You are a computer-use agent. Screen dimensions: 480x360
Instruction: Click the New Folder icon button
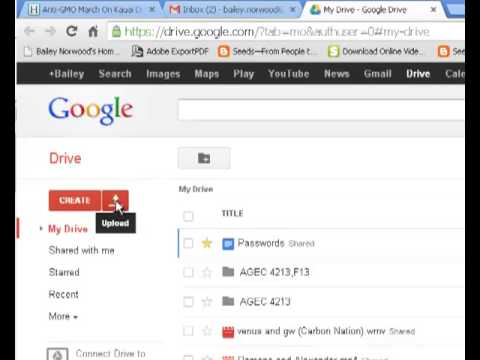click(204, 158)
